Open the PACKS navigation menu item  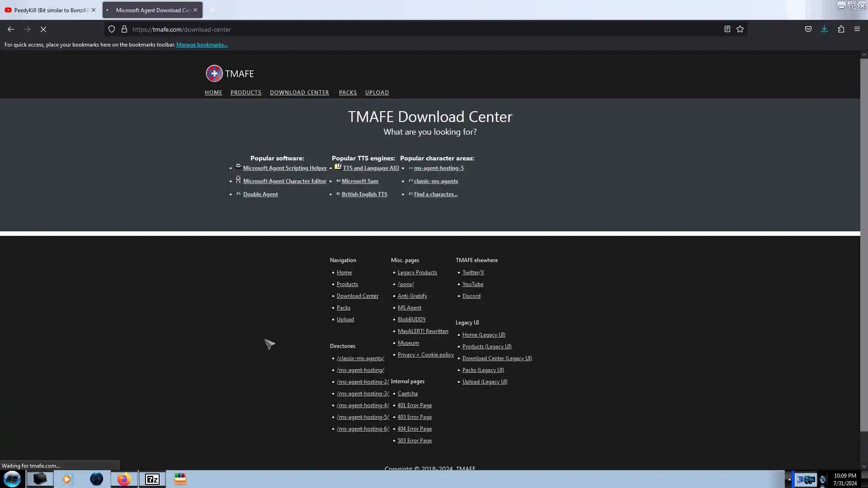point(348,93)
